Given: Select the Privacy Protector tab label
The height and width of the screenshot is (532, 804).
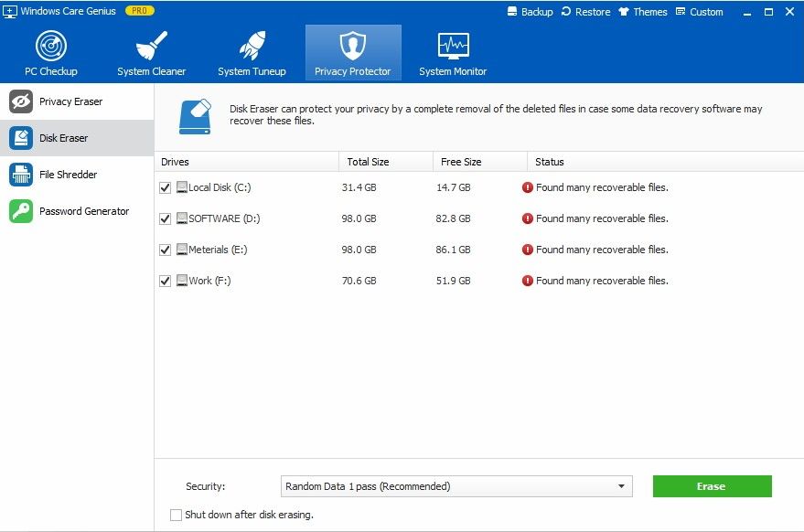Looking at the screenshot, I should [353, 71].
